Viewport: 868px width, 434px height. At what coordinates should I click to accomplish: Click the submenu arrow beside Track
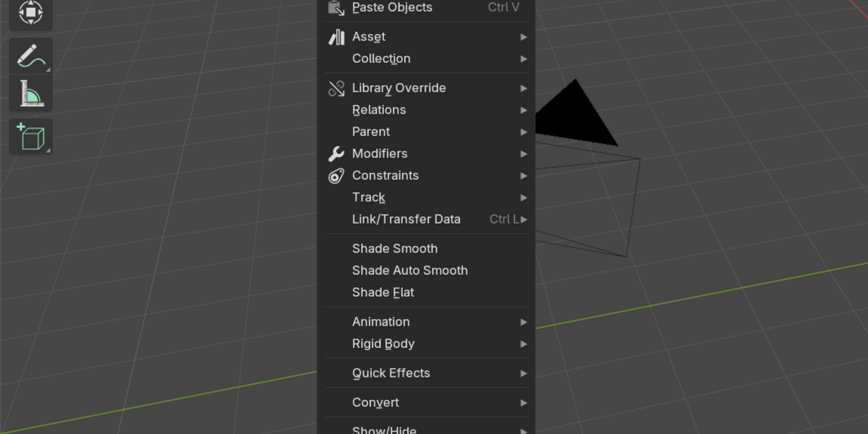524,197
